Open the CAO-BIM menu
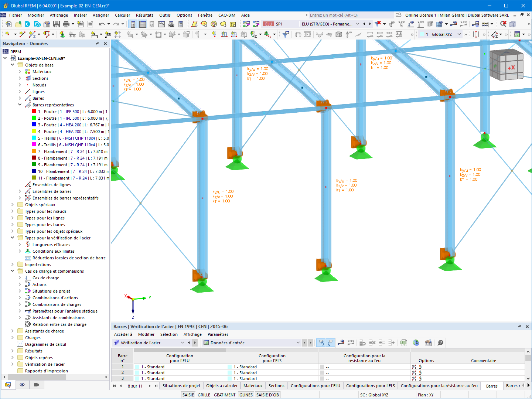The image size is (532, 399). [227, 15]
